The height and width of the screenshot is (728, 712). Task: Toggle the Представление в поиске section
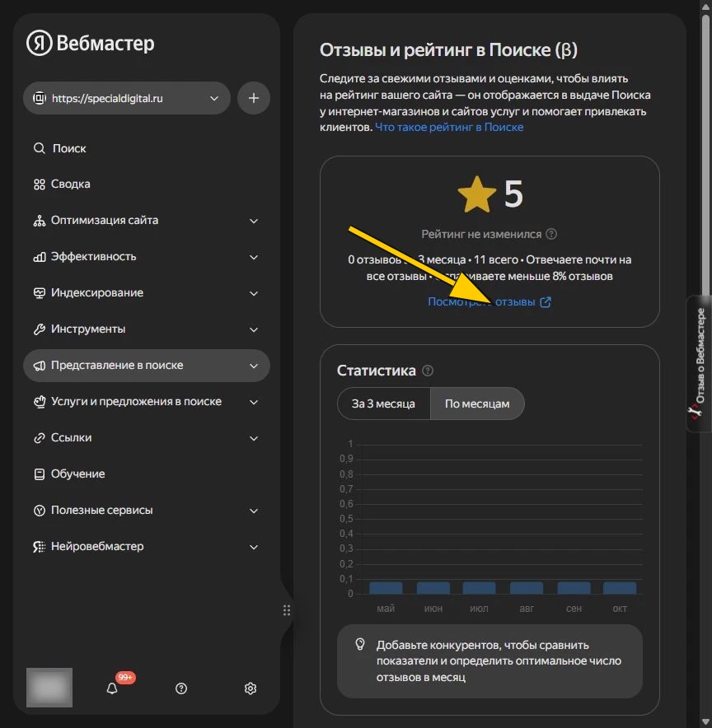pyautogui.click(x=147, y=366)
